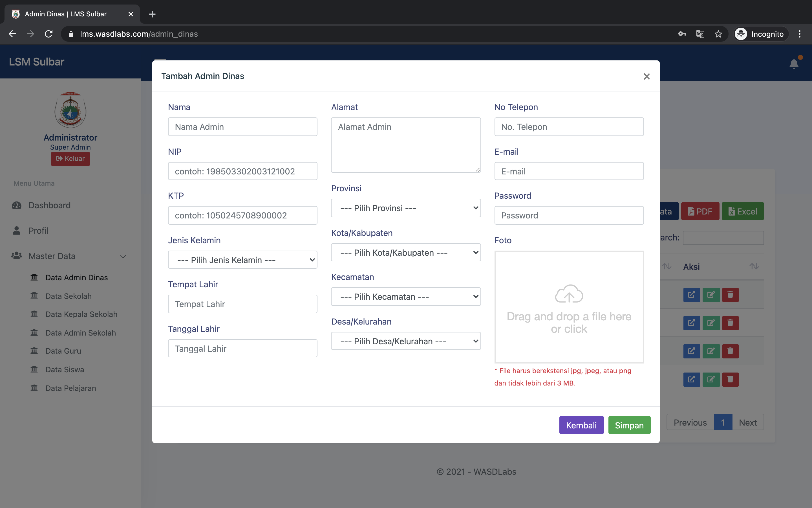Screen dimensions: 812x508
Task: Open Profil in the sidebar
Action: click(38, 231)
